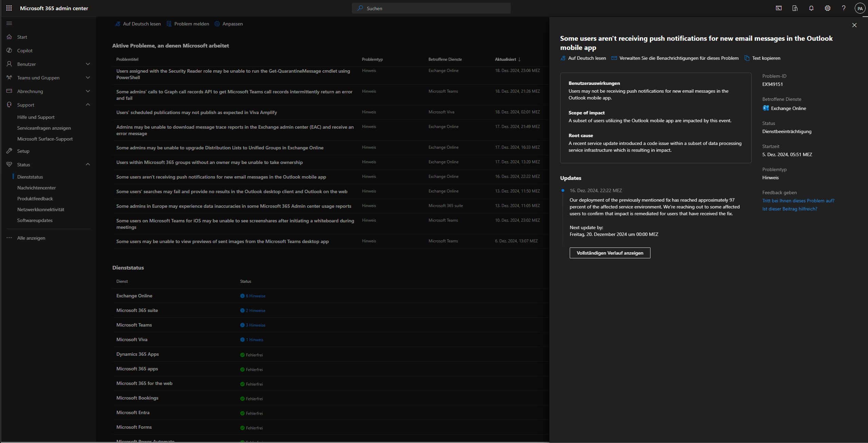
Task: Collapse the Support section chevron
Action: 88,105
